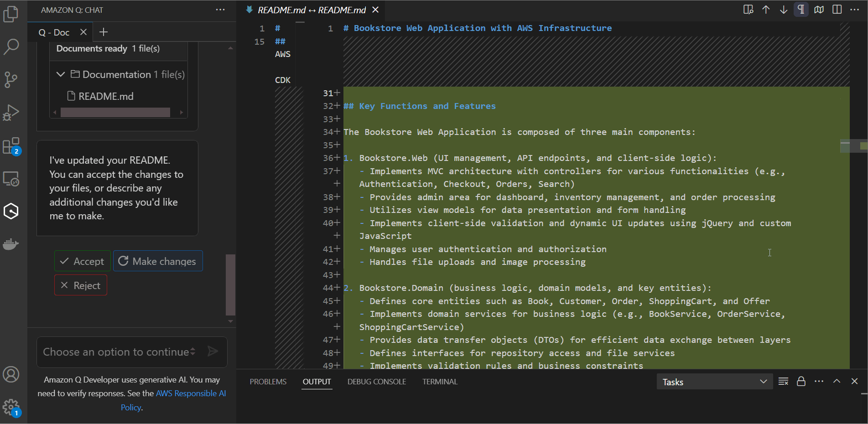
Task: Open the Remote Explorer view
Action: 11,179
